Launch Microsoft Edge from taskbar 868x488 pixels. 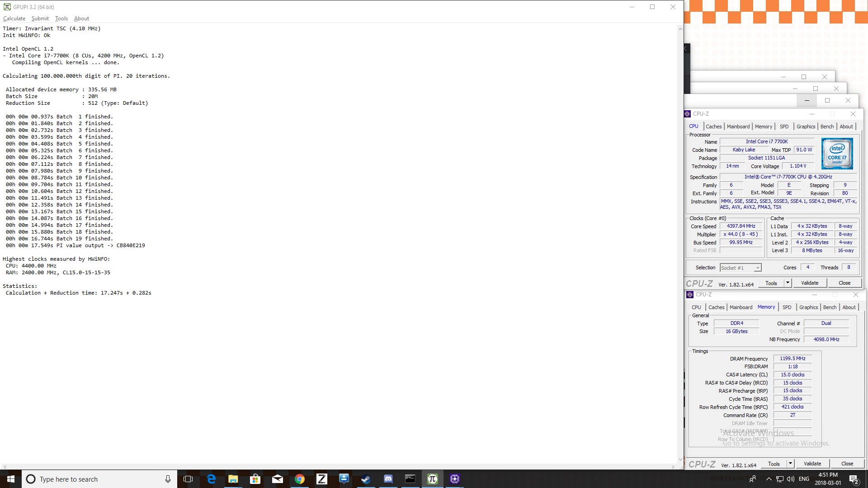pos(211,479)
